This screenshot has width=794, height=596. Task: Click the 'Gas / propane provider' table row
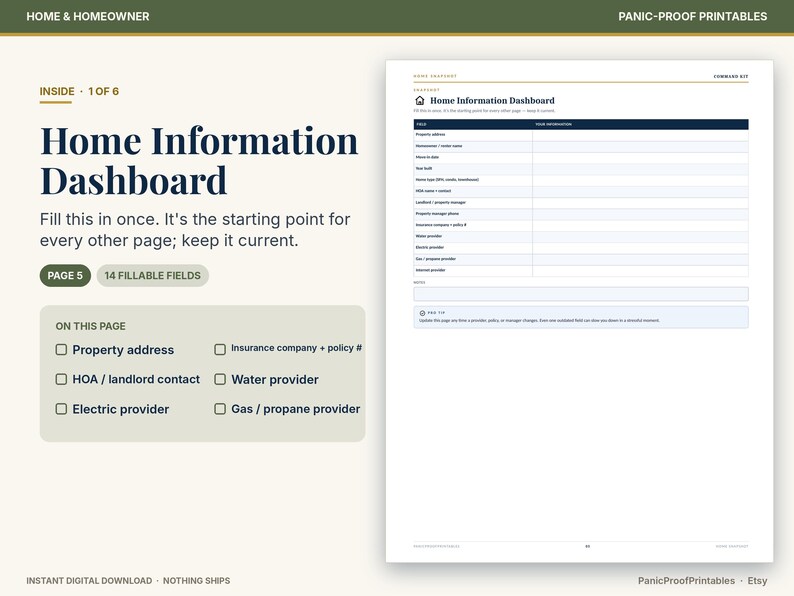(581, 259)
